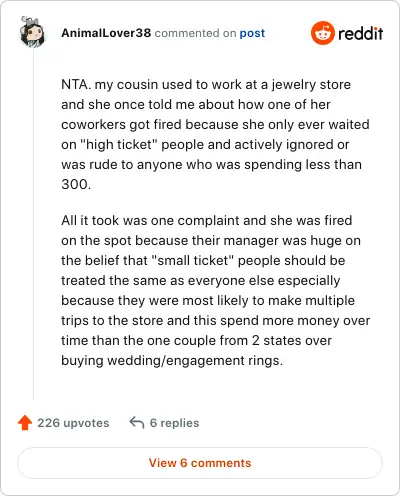Click the quoted phrase "high ticket"
Image resolution: width=400 pixels, height=496 pixels.
pos(119,145)
